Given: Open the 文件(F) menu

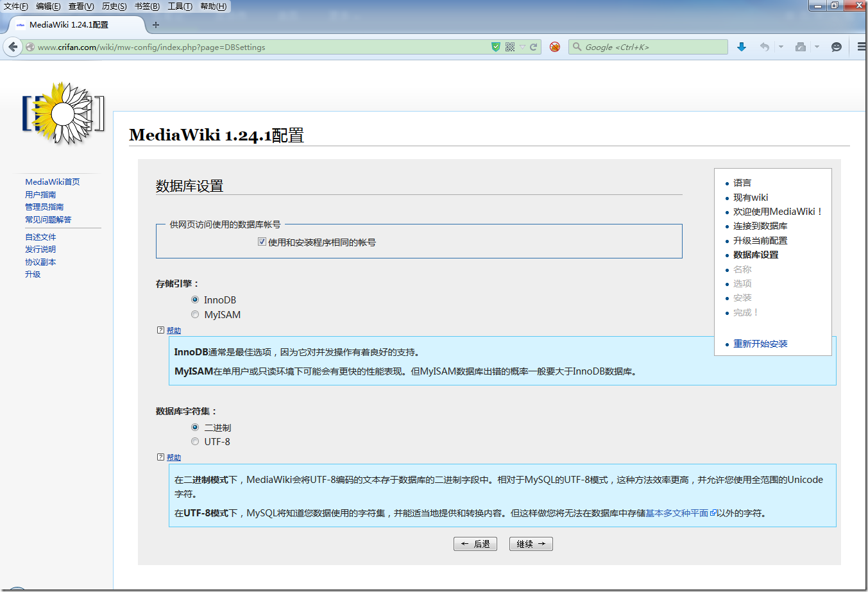Looking at the screenshot, I should [16, 6].
